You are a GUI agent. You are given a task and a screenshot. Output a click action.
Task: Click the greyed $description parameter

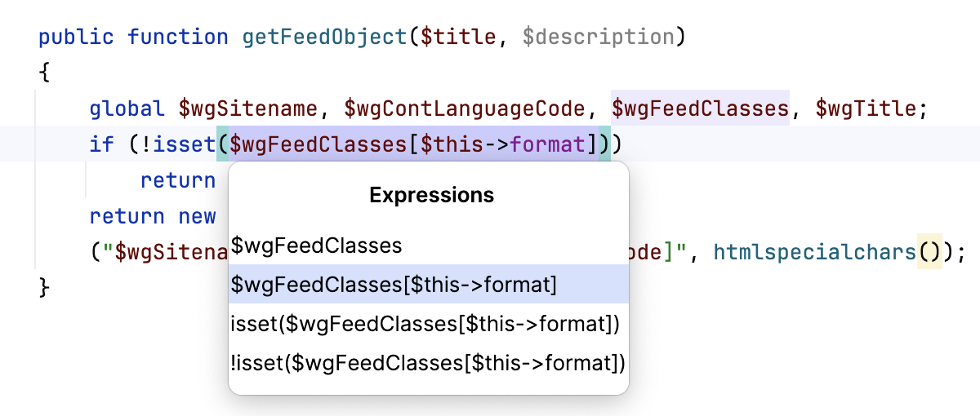[x=598, y=38]
